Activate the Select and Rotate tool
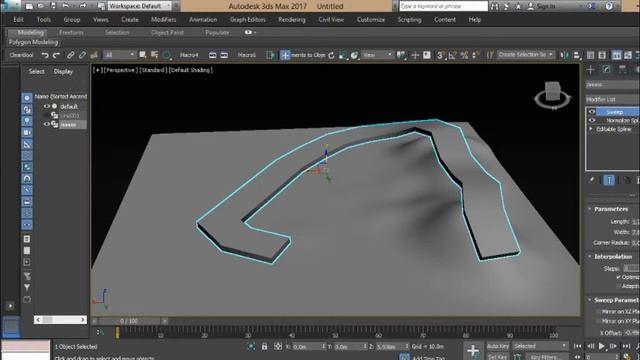The width and height of the screenshot is (640, 360). 331,55
